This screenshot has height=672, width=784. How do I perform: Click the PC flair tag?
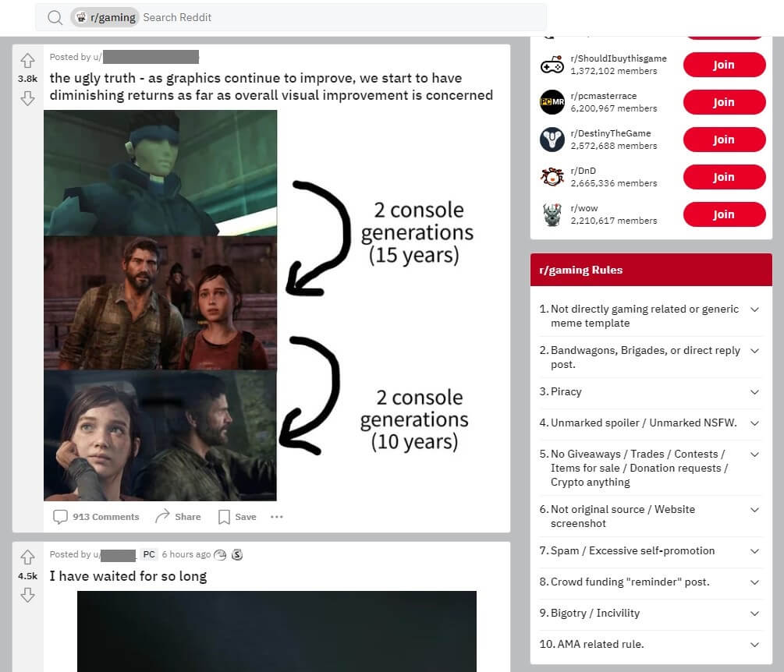pos(149,554)
